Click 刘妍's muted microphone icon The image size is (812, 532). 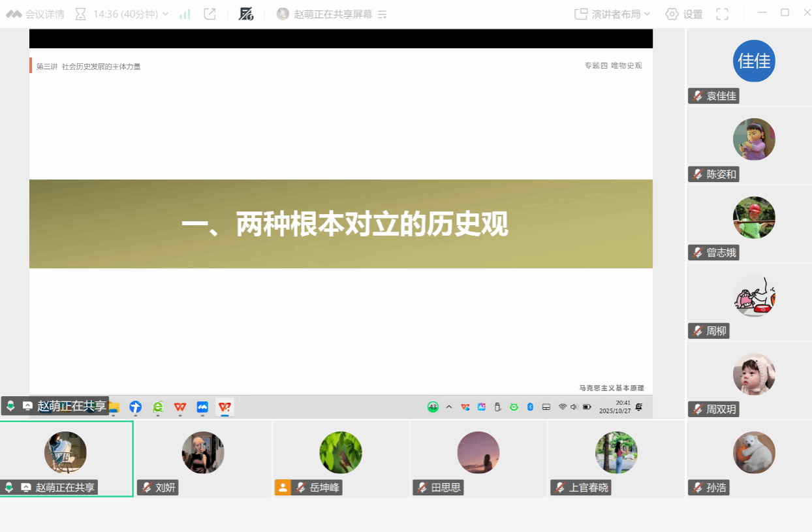click(x=147, y=488)
